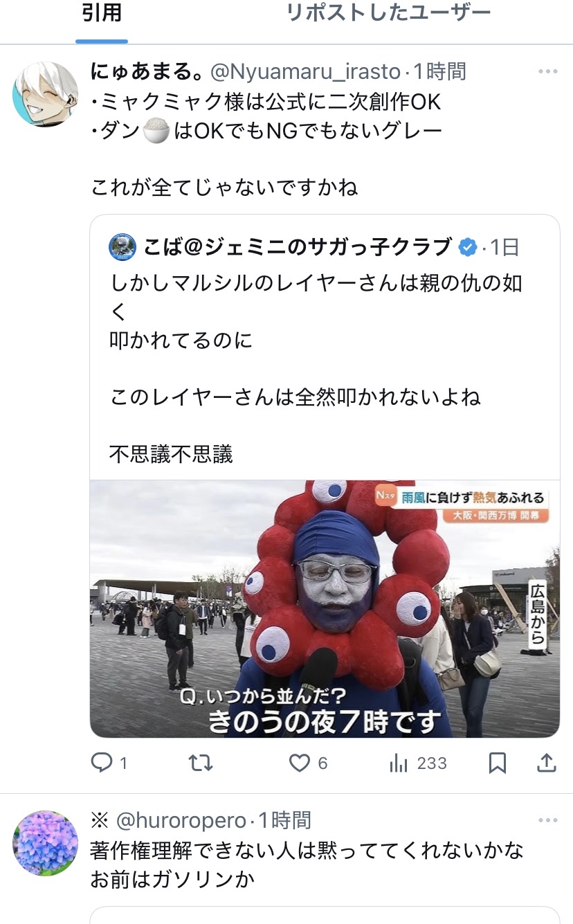Viewport: 573px width, 924px height.
Task: Open the quoted post text by こば
Action: point(316,369)
